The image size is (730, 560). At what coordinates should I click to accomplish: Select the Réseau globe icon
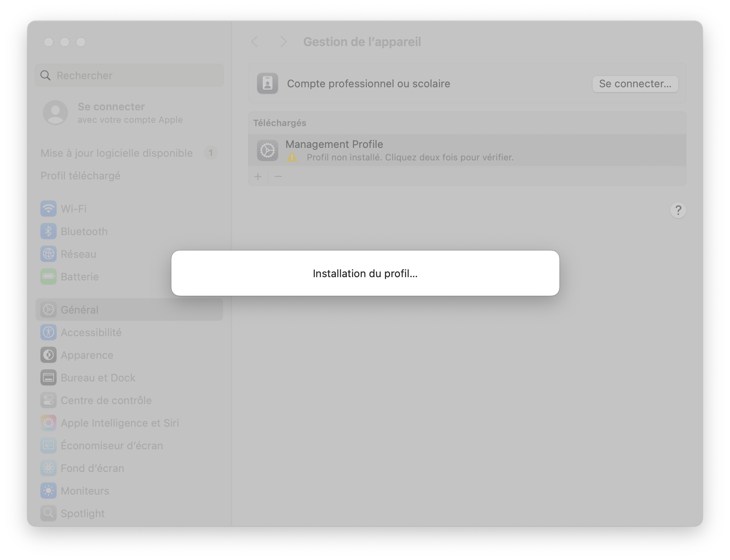[x=49, y=254]
